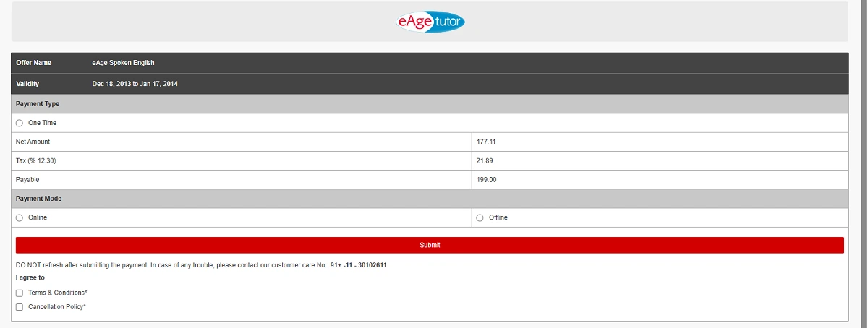Click the eAge tutor logo
The width and height of the screenshot is (868, 328).
click(x=430, y=22)
